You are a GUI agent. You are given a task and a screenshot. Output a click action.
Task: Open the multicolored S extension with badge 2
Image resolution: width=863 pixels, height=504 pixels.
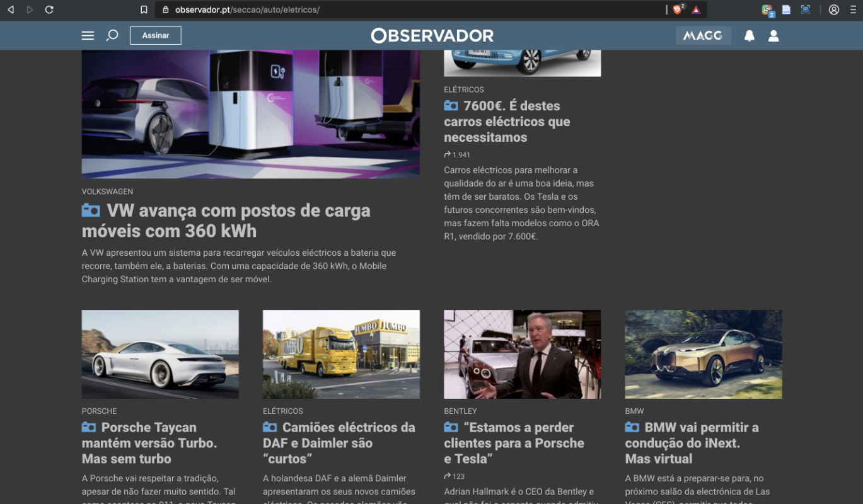click(x=767, y=10)
